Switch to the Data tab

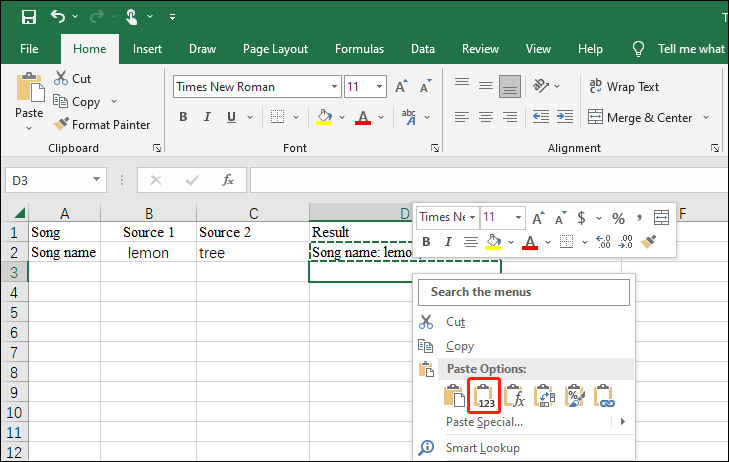click(x=423, y=49)
